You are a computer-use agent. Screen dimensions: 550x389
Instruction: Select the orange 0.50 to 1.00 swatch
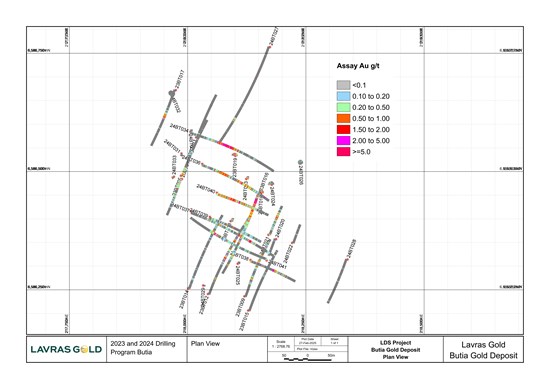coord(343,119)
